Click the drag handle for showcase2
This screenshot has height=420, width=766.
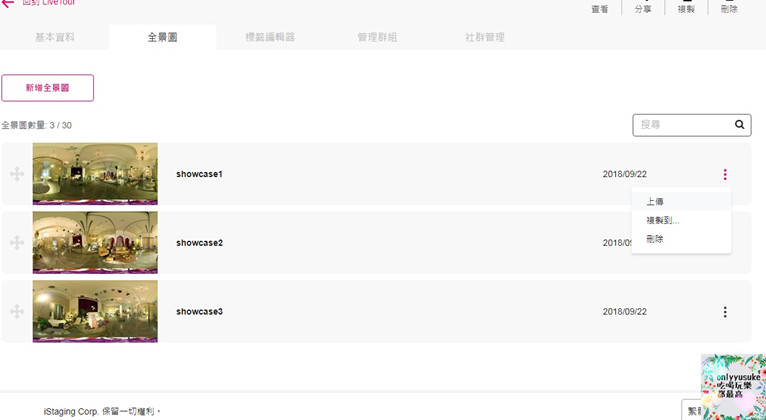17,243
